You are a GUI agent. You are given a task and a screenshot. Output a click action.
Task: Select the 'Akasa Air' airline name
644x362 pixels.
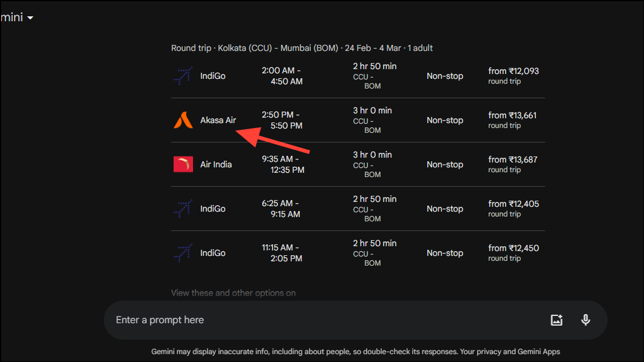(x=218, y=120)
